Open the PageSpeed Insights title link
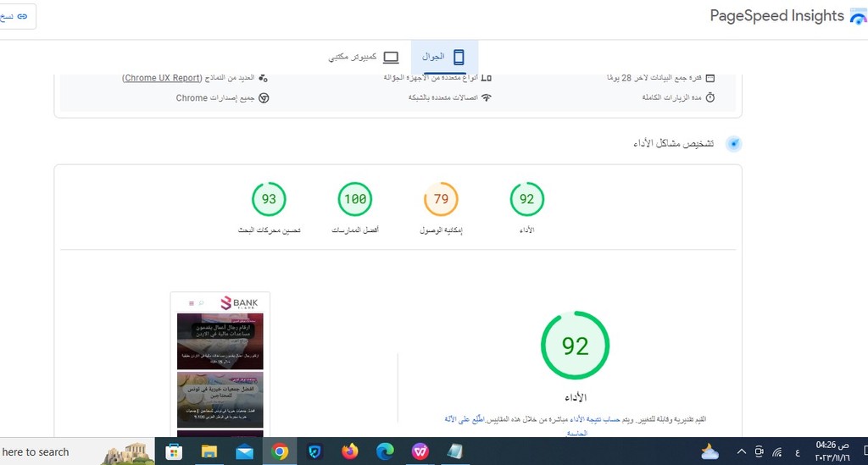The height and width of the screenshot is (465, 868). [776, 16]
